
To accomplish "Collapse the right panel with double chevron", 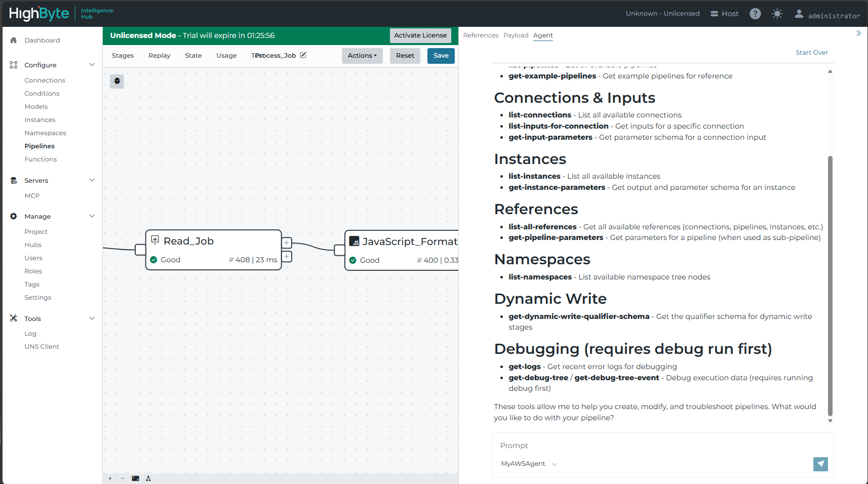I will click(858, 33).
